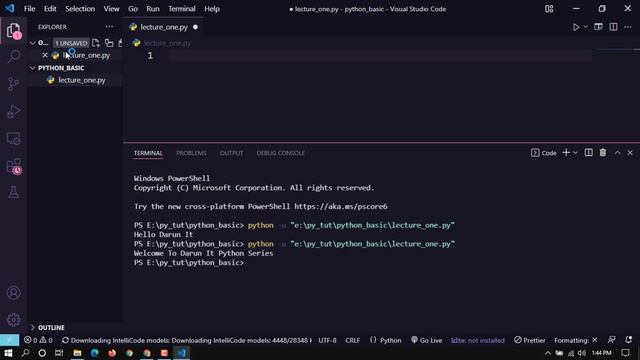Open the remote window status indicator
This screenshot has height=360, width=640.
pos(9,340)
